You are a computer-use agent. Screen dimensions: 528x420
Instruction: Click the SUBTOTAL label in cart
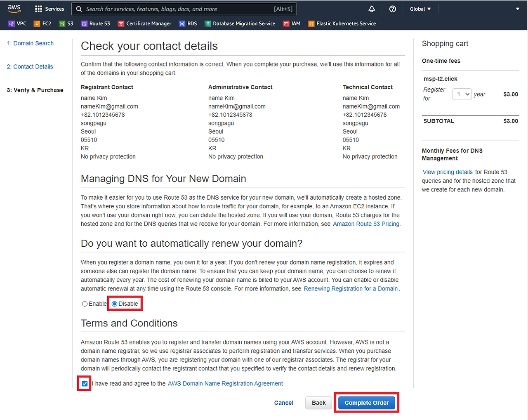(438, 121)
